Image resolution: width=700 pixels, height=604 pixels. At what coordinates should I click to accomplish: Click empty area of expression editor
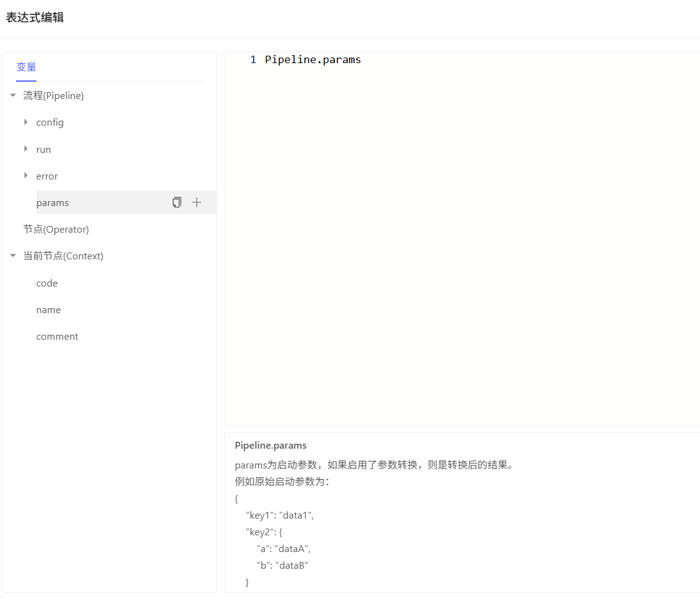(461, 248)
